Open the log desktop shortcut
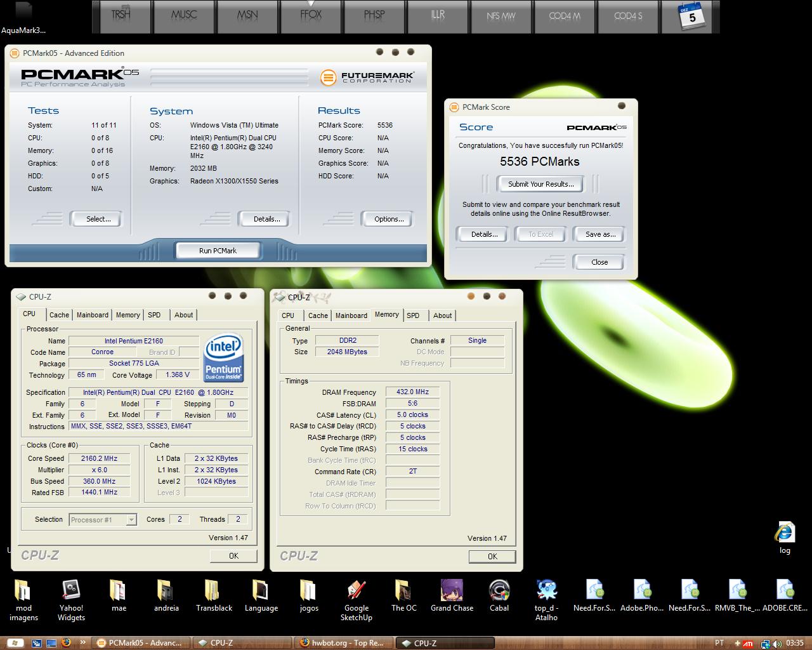The height and width of the screenshot is (650, 812). coord(785,538)
